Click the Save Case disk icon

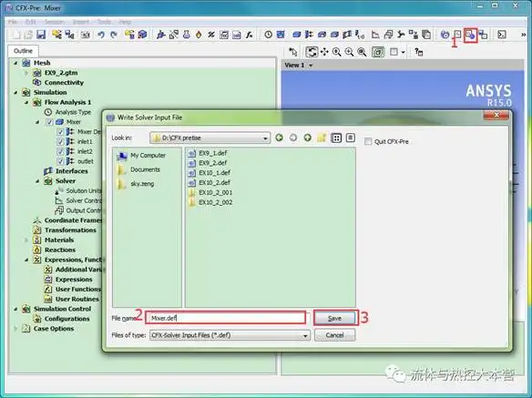coord(41,35)
